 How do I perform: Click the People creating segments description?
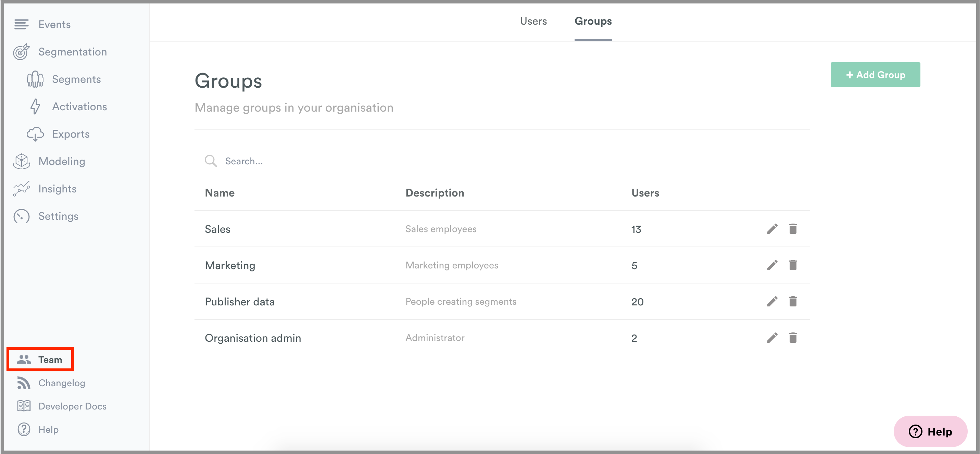tap(461, 301)
